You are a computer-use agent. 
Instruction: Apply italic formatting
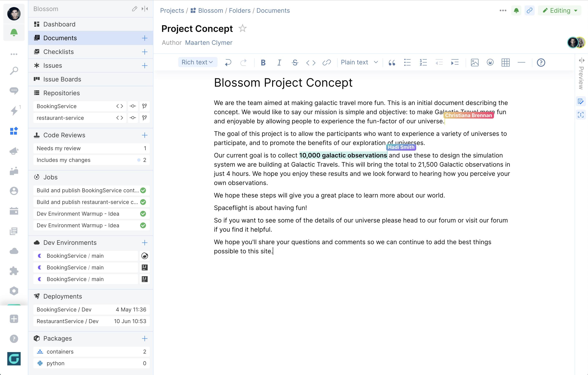pyautogui.click(x=279, y=62)
